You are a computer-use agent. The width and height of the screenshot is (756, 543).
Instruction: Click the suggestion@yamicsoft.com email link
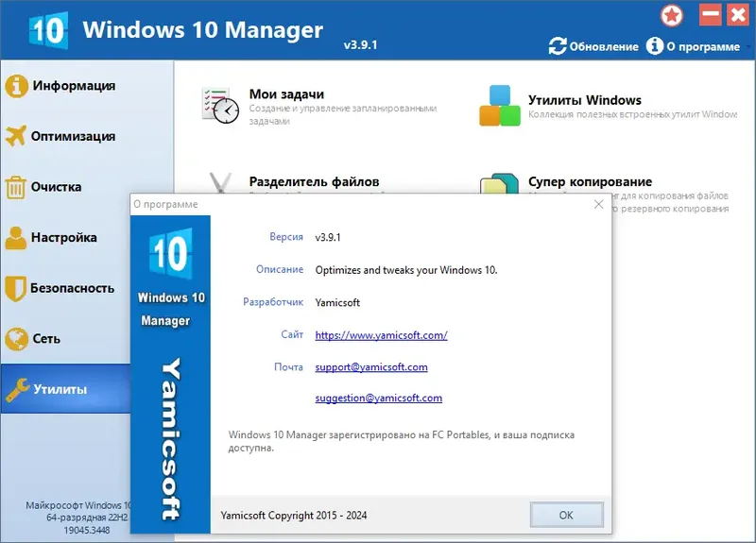pyautogui.click(x=379, y=398)
